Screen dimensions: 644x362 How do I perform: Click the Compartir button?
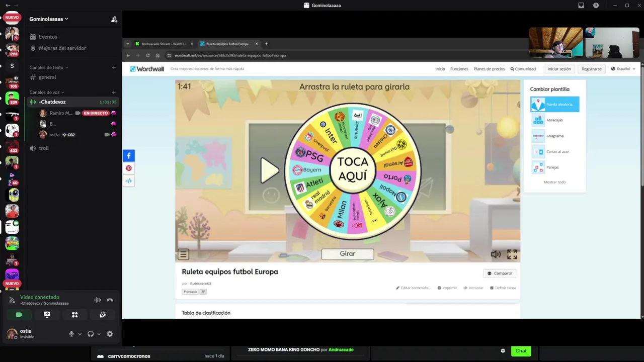[500, 274]
